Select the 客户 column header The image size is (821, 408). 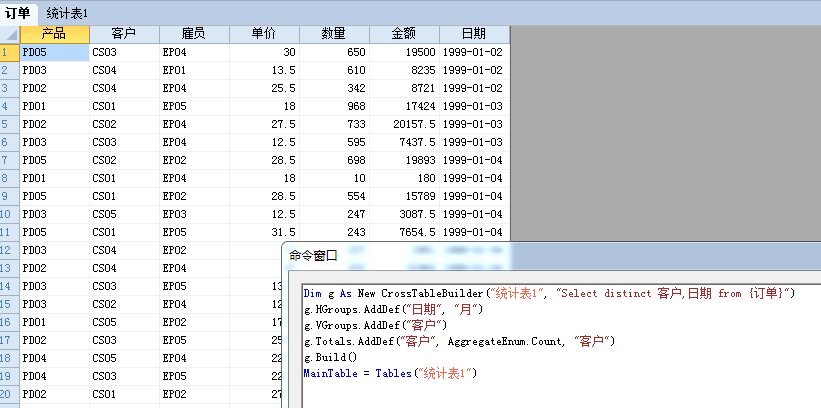point(124,35)
